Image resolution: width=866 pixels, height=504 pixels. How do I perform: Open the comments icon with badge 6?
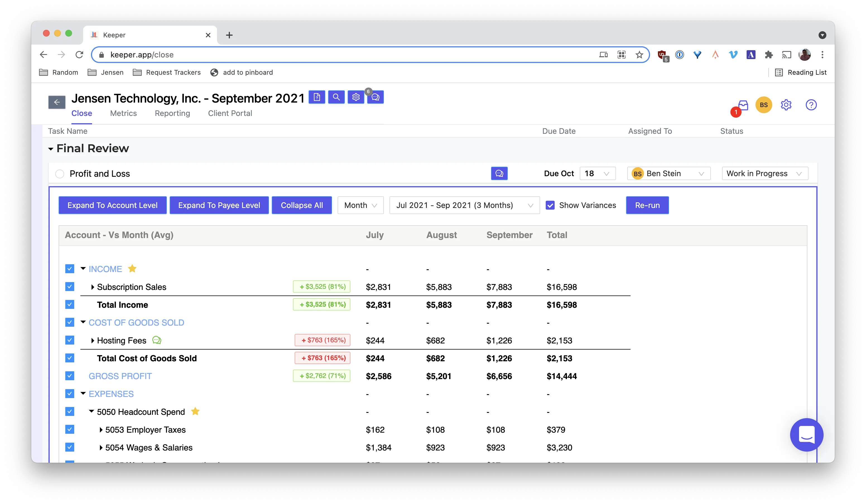375,97
